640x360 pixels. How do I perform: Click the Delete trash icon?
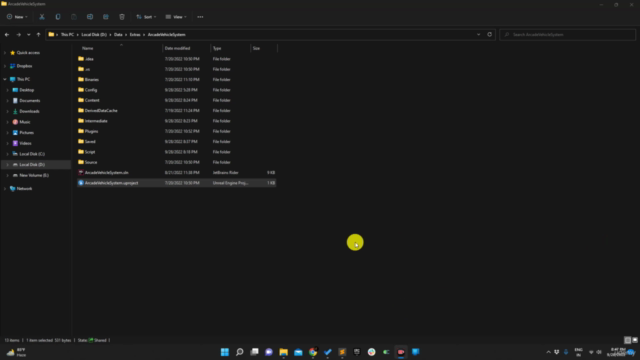[x=122, y=17]
